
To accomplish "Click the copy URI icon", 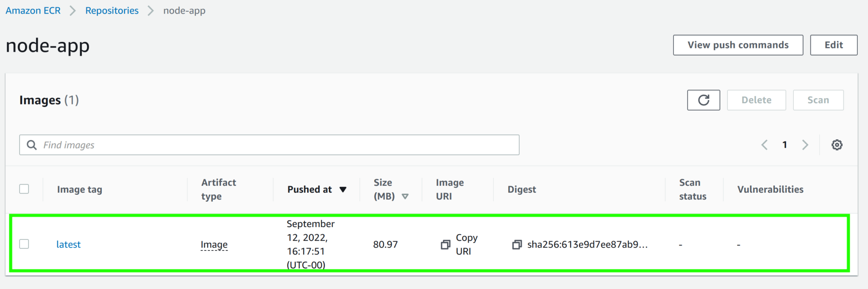I will [445, 244].
